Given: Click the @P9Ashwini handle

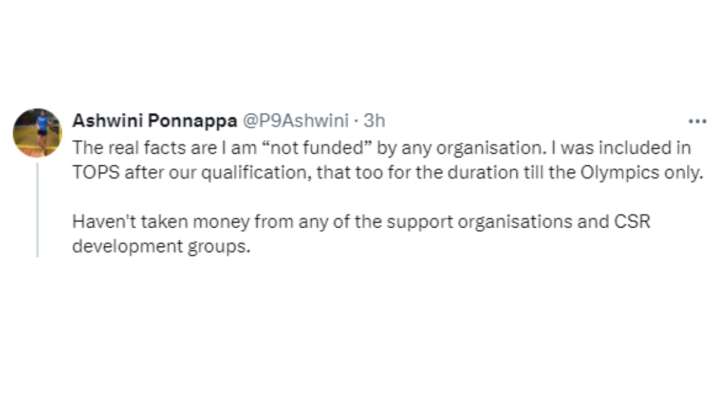Looking at the screenshot, I should point(296,121).
